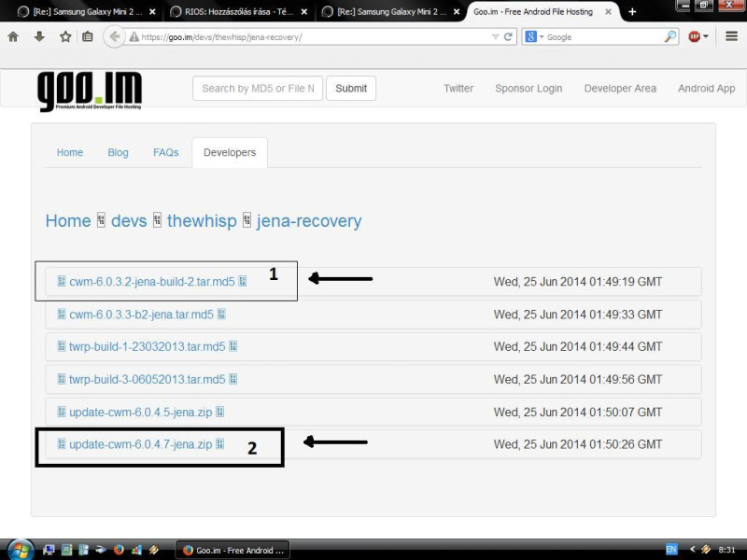Open the Firefox hamburger menu
The height and width of the screenshot is (560, 747).
pos(731,36)
